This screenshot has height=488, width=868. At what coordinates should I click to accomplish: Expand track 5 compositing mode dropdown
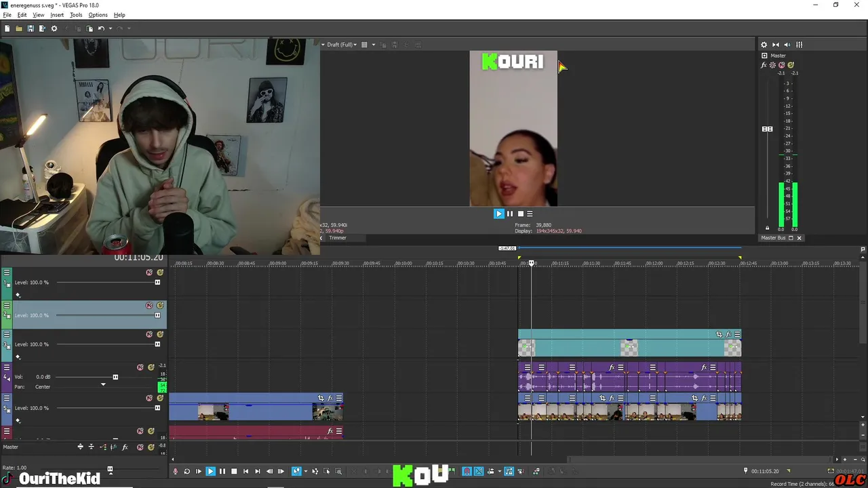pyautogui.click(x=18, y=421)
